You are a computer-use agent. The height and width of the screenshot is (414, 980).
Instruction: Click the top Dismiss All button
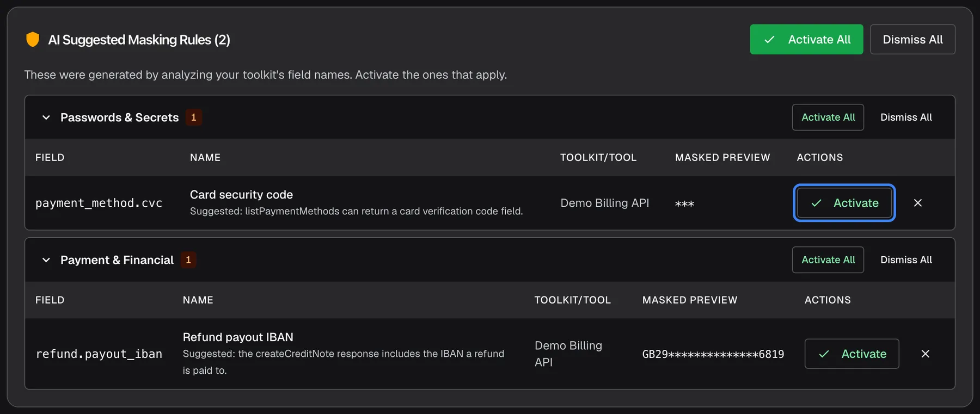point(912,39)
